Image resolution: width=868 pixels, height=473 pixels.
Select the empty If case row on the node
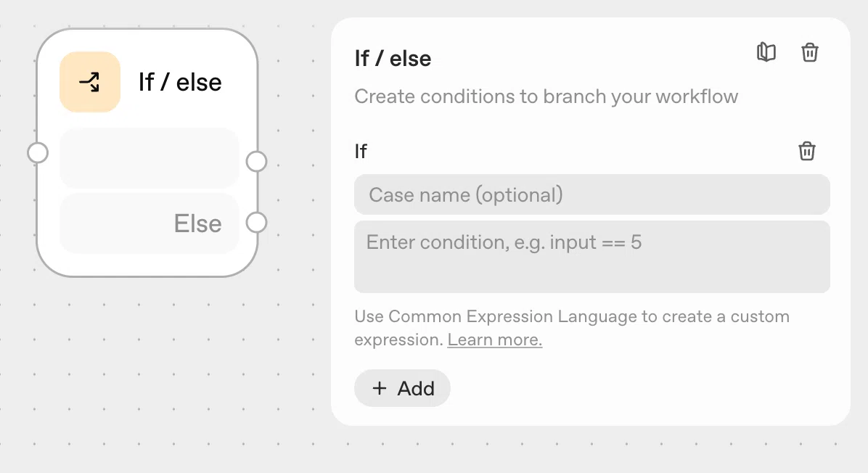(149, 158)
